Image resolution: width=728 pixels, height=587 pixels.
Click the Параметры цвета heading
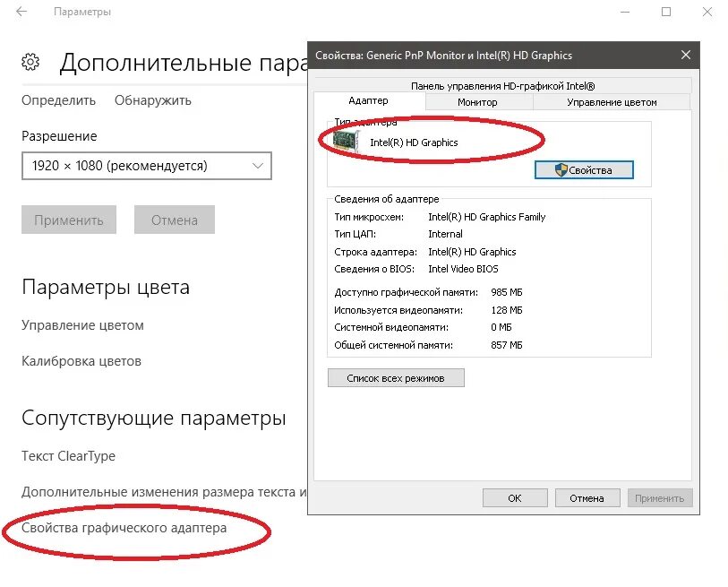[106, 287]
